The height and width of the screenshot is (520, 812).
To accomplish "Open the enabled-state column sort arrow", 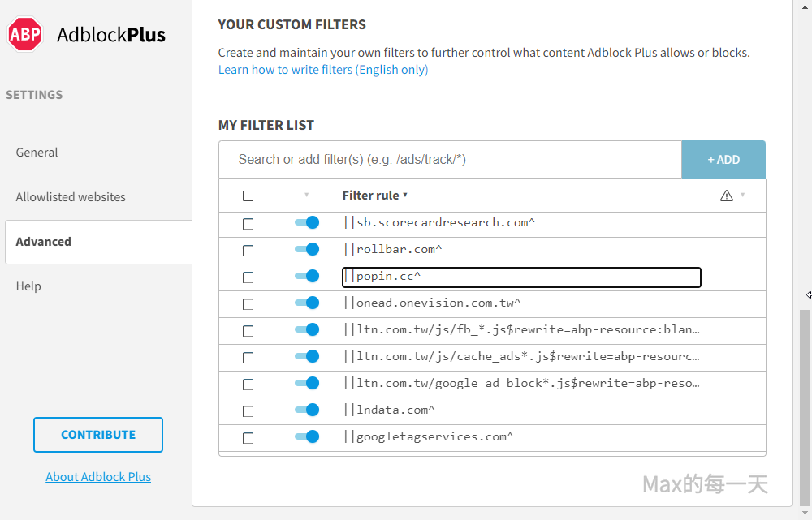I will click(306, 196).
